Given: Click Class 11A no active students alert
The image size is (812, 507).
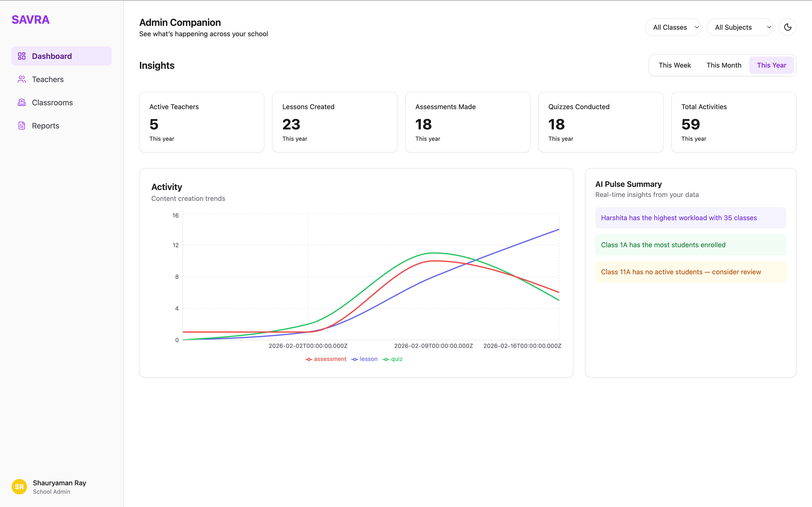Looking at the screenshot, I should (690, 272).
